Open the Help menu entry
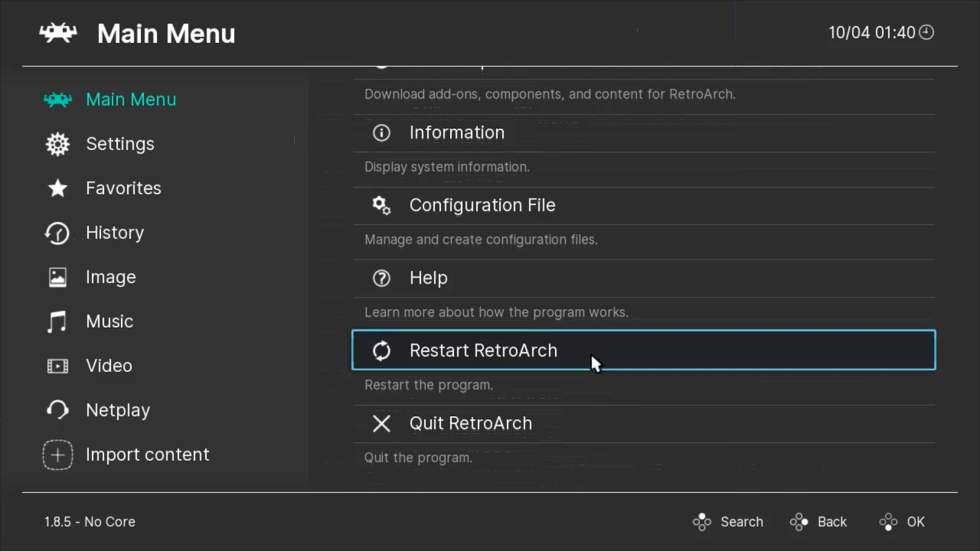Viewport: 980px width, 551px height. click(x=428, y=278)
